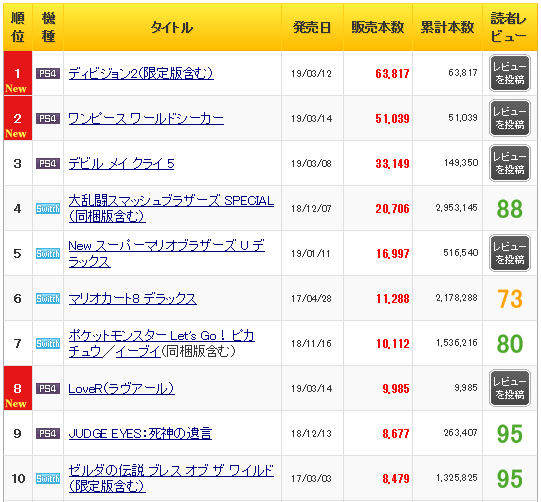This screenshot has width=541, height=502.
Task: Click review score 95 for JUDGE EYES
Action: pos(510,434)
